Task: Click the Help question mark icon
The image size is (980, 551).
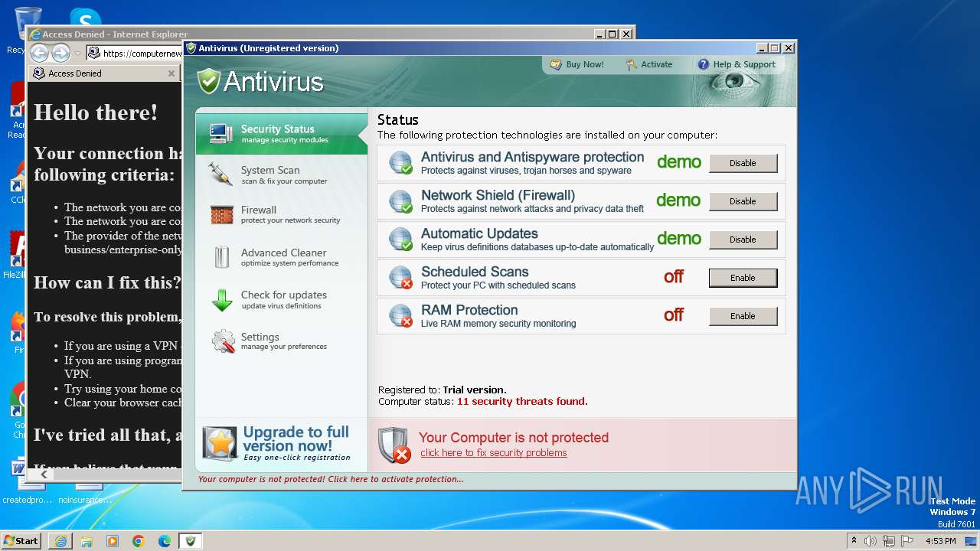Action: [703, 64]
